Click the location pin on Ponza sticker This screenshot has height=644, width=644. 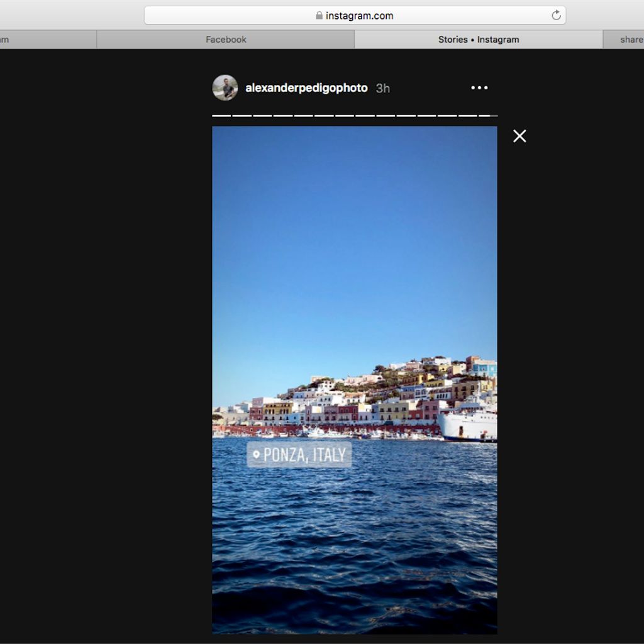pyautogui.click(x=256, y=455)
